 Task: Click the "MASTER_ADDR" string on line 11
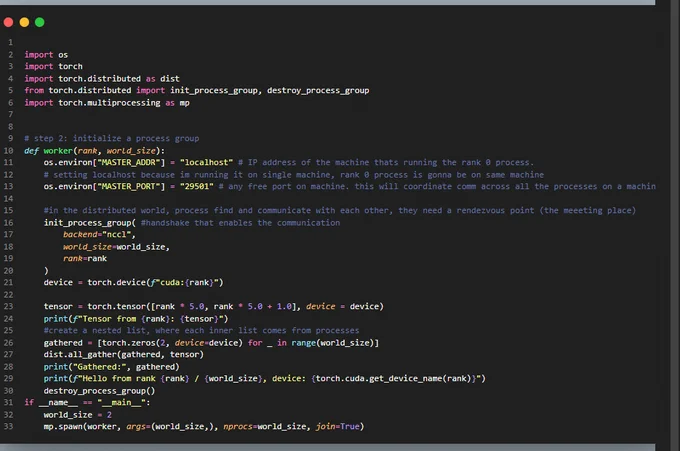click(131, 163)
